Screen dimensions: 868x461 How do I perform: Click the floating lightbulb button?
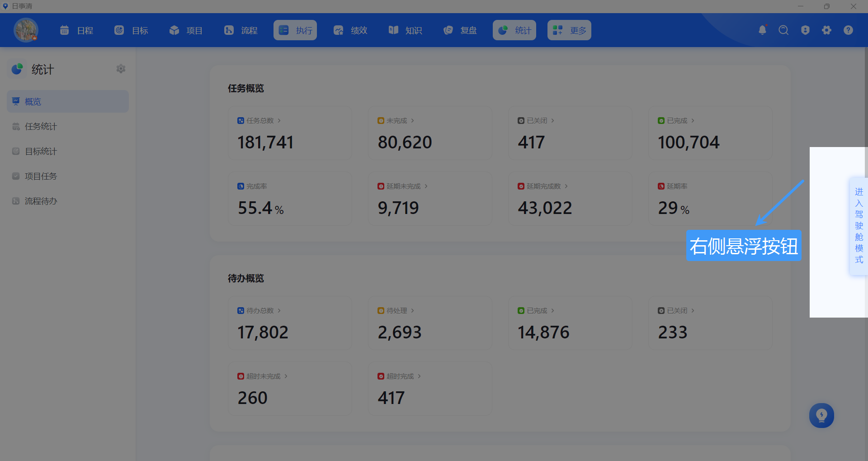821,415
